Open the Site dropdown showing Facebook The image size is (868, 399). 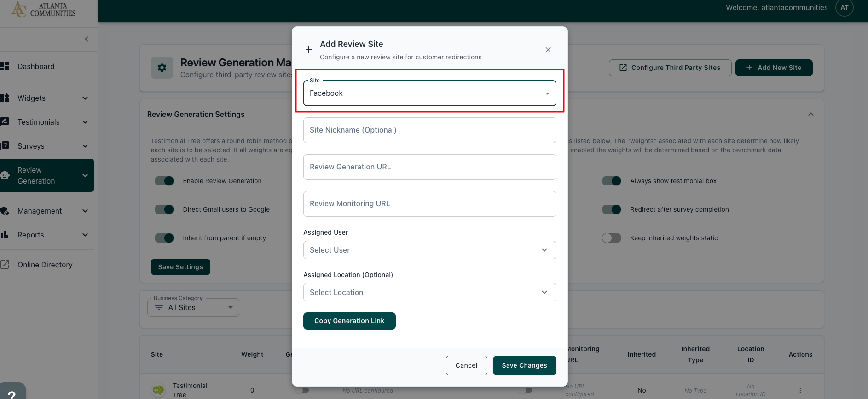(429, 93)
